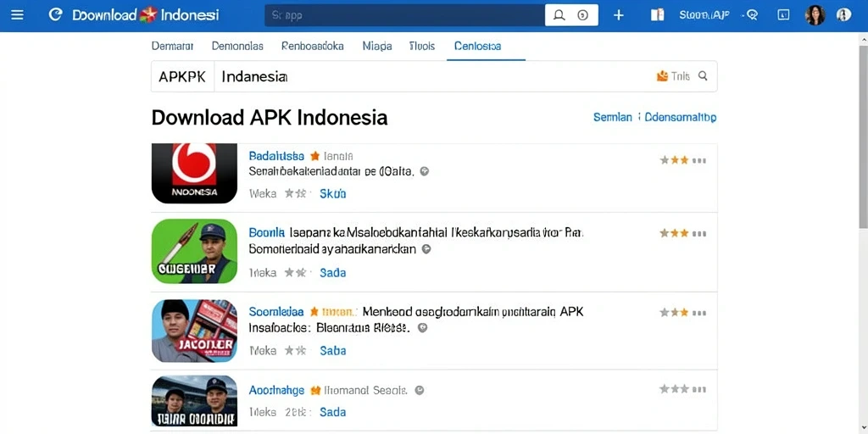Click the orange Tnis icon

pyautogui.click(x=662, y=75)
